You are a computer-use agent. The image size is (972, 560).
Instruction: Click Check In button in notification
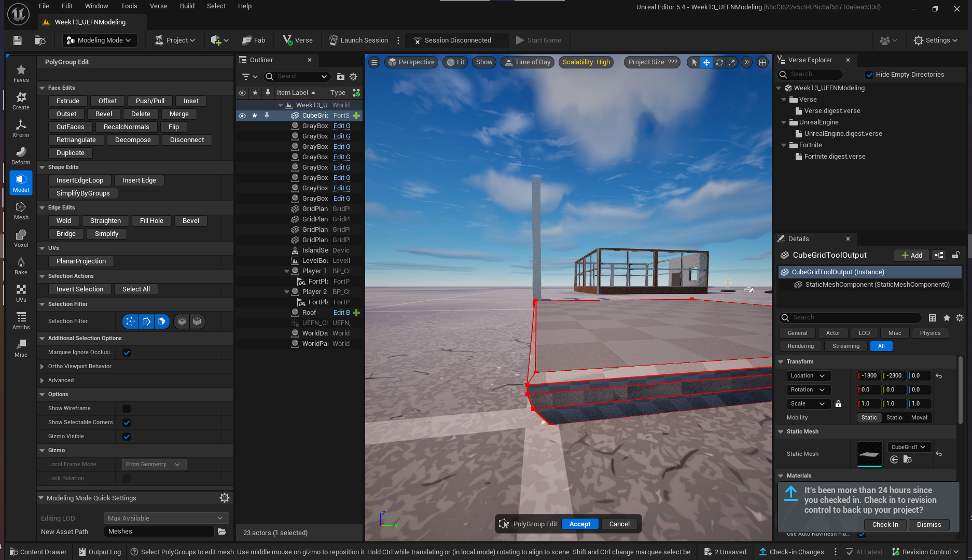(885, 525)
